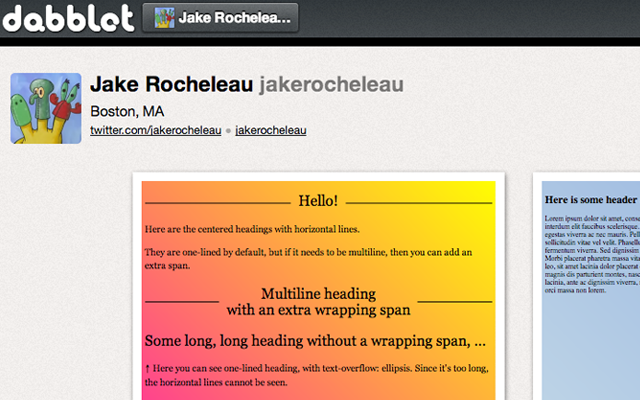Image resolution: width=640 pixels, height=400 pixels.
Task: Open the underlined jakerocheleau profile link
Action: coord(270,130)
